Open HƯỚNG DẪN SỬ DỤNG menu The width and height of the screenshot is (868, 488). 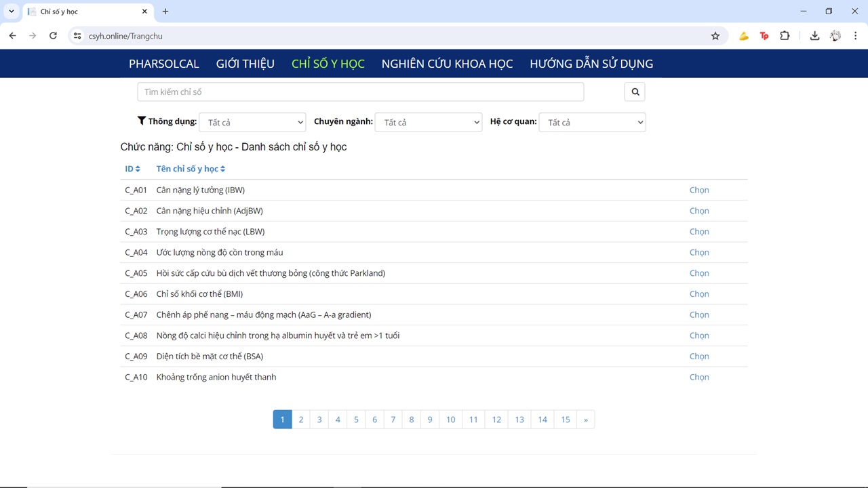tap(591, 64)
